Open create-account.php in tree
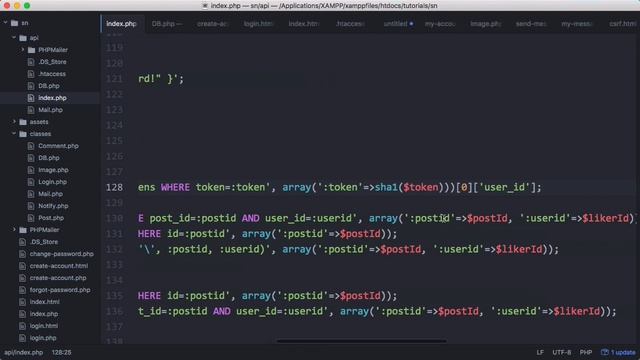 58,278
